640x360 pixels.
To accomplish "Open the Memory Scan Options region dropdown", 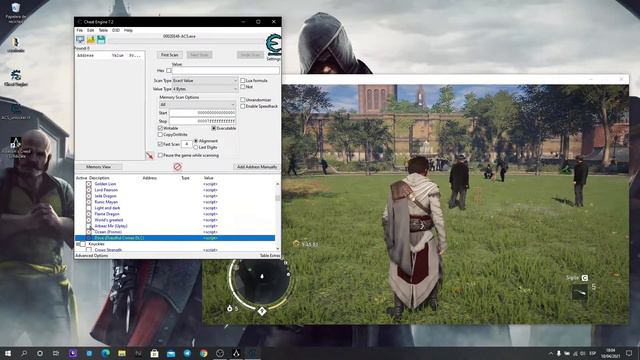I will click(x=198, y=104).
